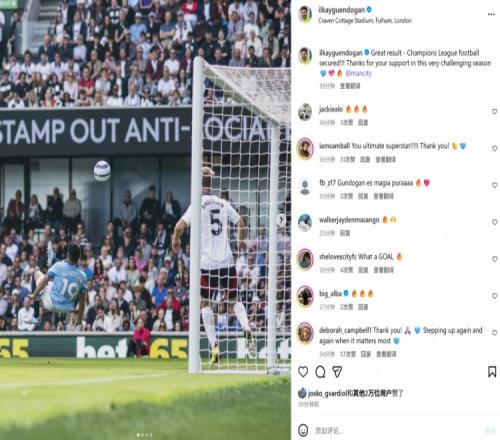Like iamsamball's comment heart

click(x=495, y=148)
